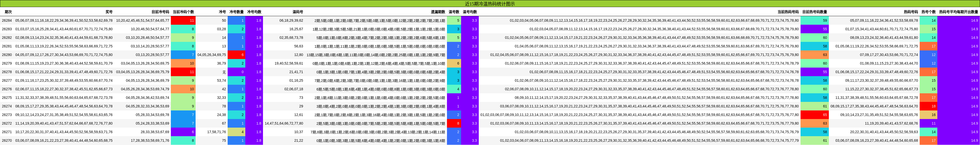Select period number 26278
980x145 pixels.
[7, 72]
